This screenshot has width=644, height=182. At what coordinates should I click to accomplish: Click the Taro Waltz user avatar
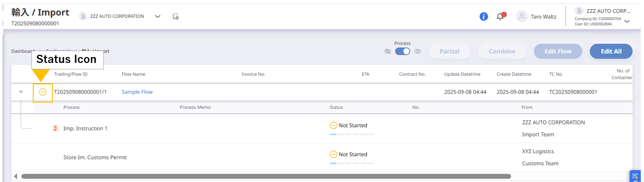click(x=521, y=16)
